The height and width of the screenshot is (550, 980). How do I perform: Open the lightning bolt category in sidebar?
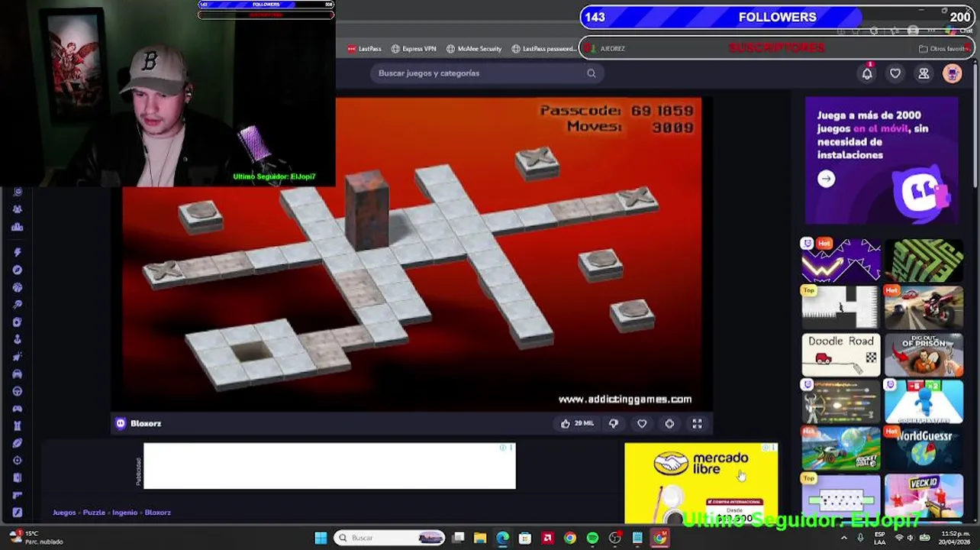[17, 252]
